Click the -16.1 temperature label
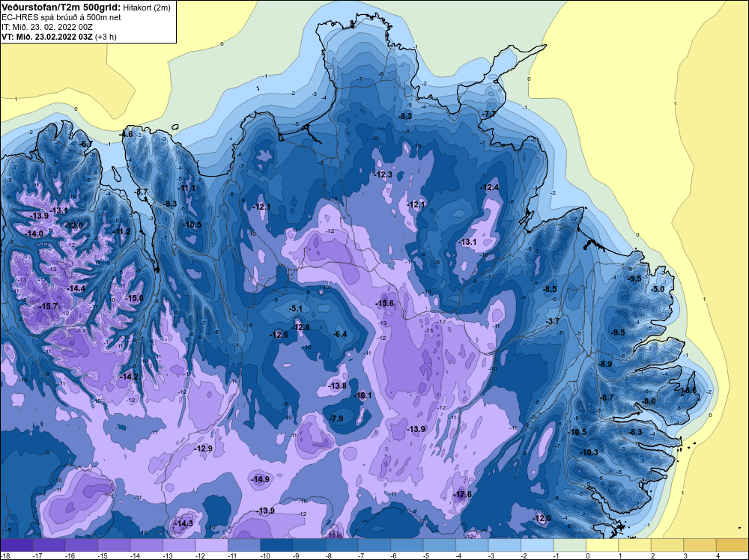Screen dimensions: 749x560 [363, 396]
